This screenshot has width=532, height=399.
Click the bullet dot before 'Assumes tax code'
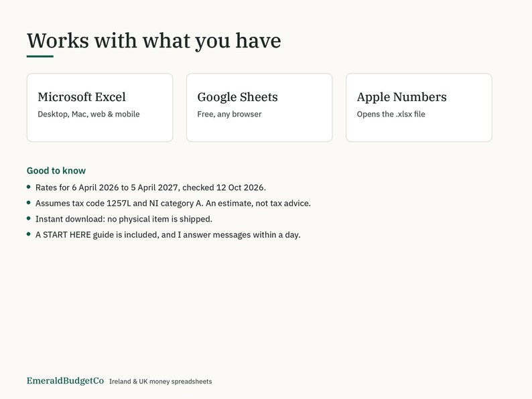29,203
